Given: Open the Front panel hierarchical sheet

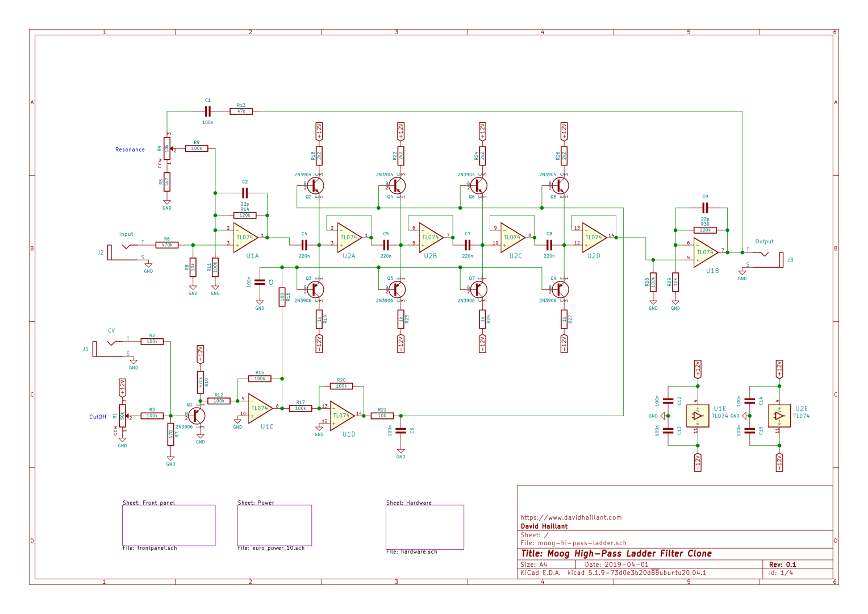Looking at the screenshot, I should coord(169,525).
